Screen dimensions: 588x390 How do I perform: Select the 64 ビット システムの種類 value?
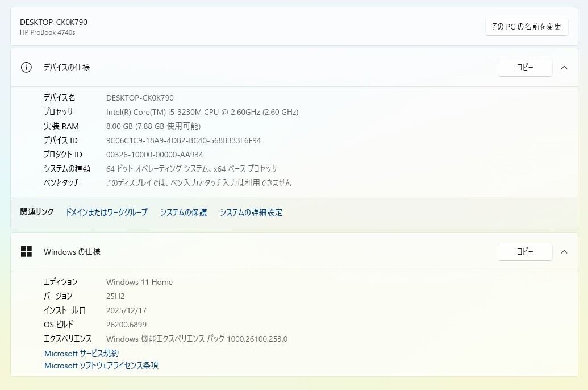[x=191, y=169]
